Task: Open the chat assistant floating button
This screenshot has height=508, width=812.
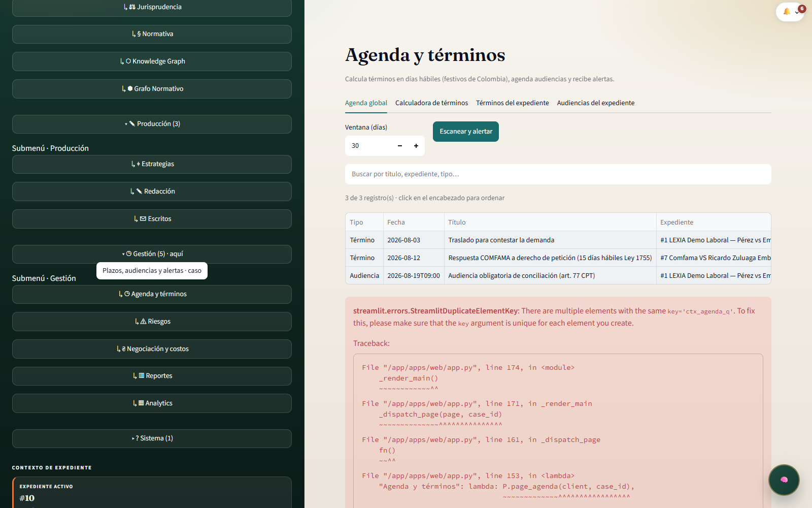Action: (x=784, y=480)
